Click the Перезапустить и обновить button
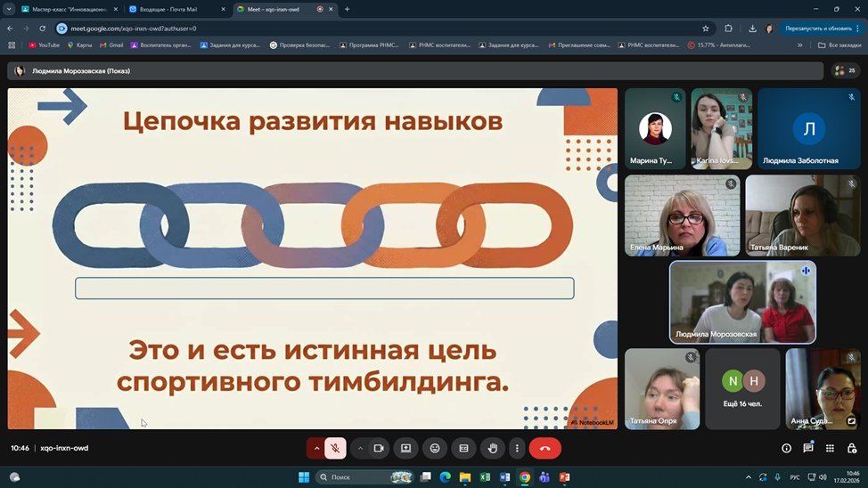The height and width of the screenshot is (488, 868). [819, 28]
